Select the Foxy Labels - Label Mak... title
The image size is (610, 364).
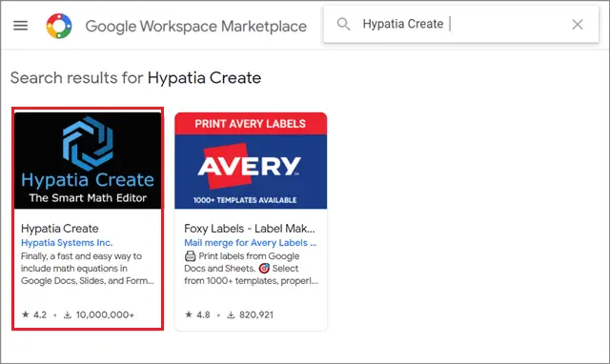tap(250, 229)
